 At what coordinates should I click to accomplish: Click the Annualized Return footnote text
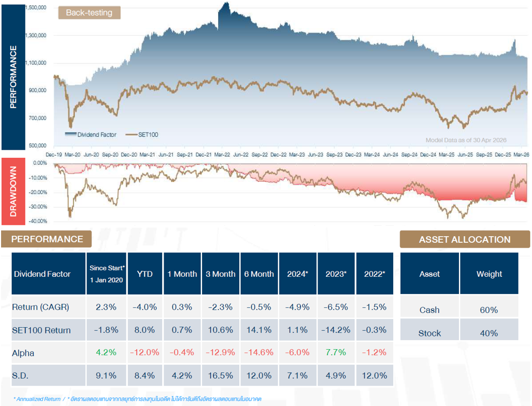[x=37, y=399]
